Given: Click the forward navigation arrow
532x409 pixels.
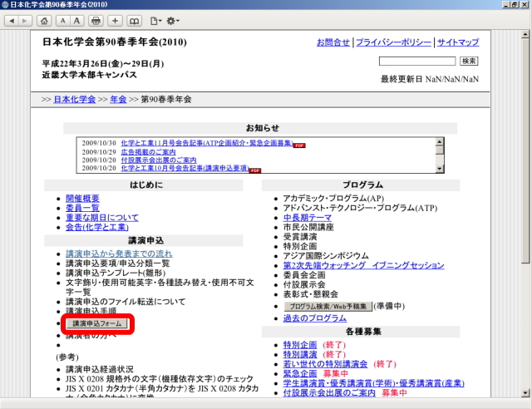Looking at the screenshot, I should click(x=25, y=21).
